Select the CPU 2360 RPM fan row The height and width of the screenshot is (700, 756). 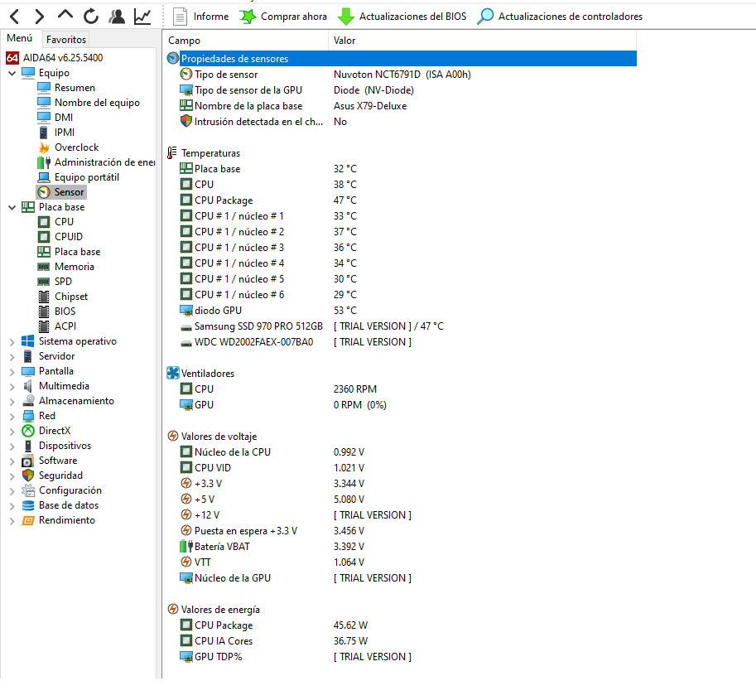coord(401,389)
